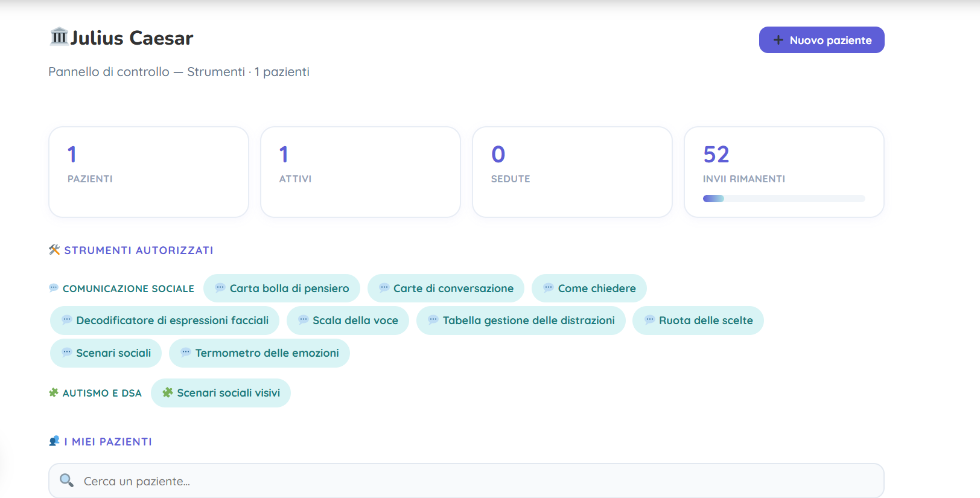980x498 pixels.
Task: Open the Come chiedere tool
Action: click(589, 289)
